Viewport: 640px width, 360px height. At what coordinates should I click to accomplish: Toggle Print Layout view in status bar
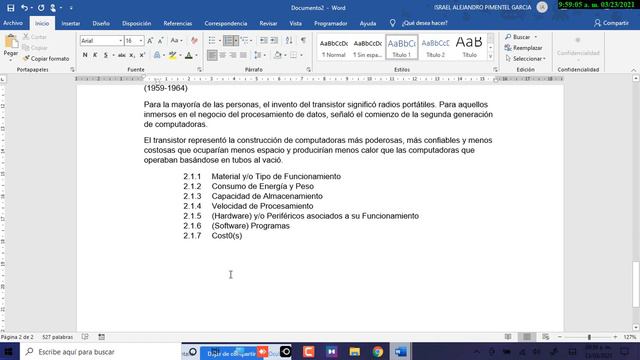[x=527, y=337]
